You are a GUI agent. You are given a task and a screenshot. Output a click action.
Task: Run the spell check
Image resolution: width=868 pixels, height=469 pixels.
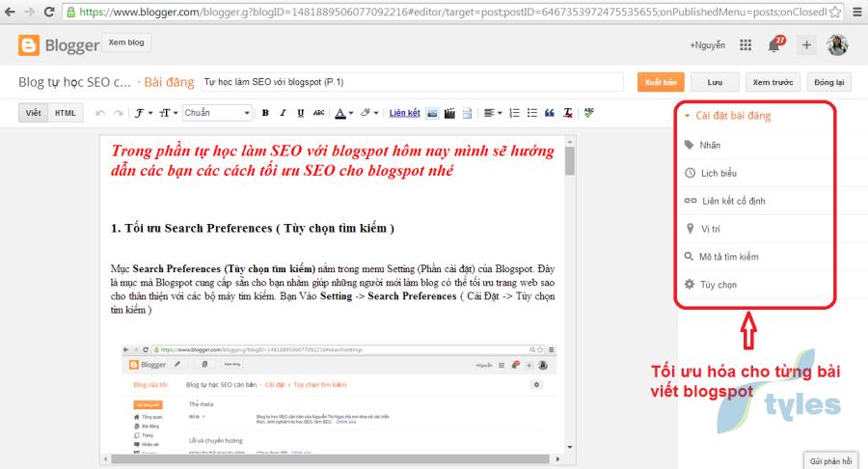click(x=589, y=113)
